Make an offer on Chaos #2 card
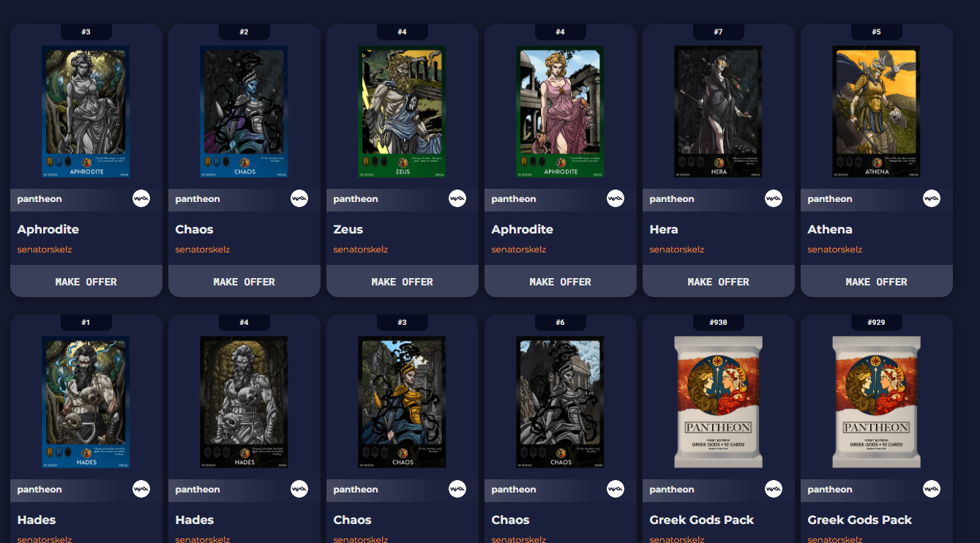Viewport: 980px width, 543px height. click(x=244, y=281)
